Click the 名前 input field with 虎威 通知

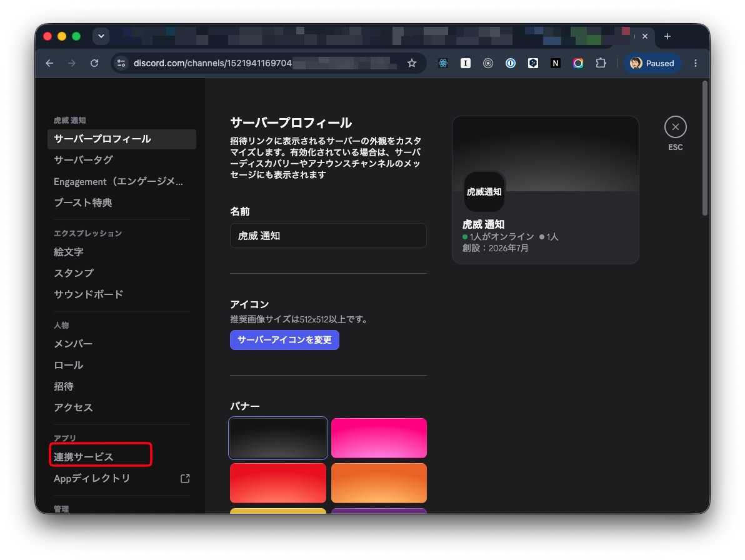[x=328, y=236]
